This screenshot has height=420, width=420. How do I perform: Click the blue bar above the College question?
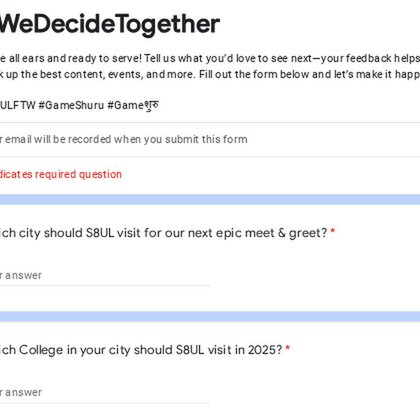(x=210, y=317)
